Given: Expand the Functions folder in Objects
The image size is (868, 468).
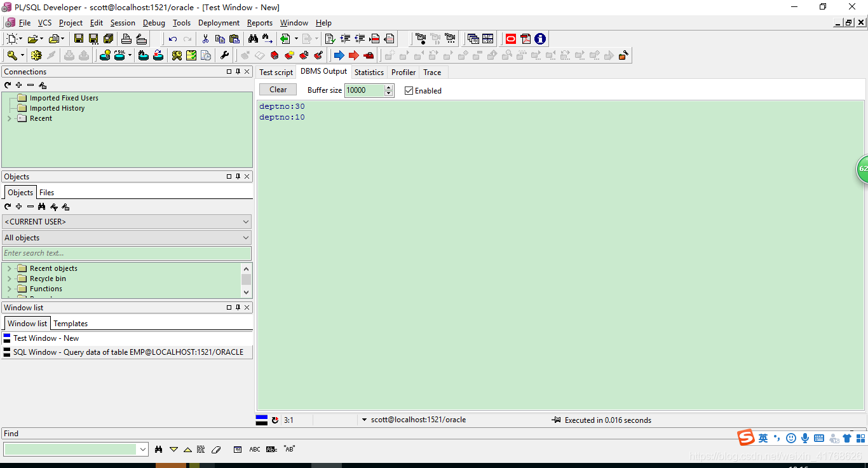Looking at the screenshot, I should click(x=10, y=289).
